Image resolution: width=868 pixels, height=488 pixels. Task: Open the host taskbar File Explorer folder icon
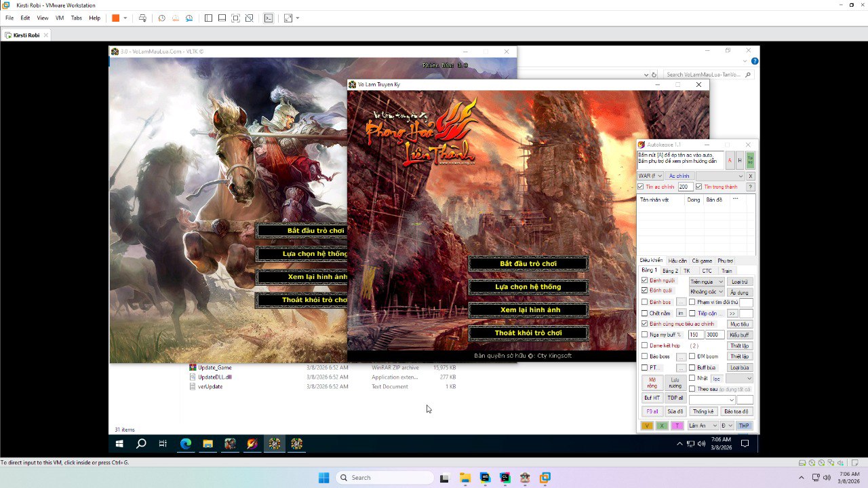(465, 477)
